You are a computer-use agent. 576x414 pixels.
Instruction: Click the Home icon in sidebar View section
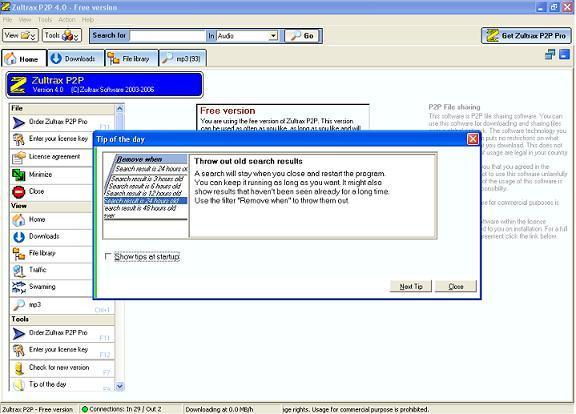tap(18, 220)
